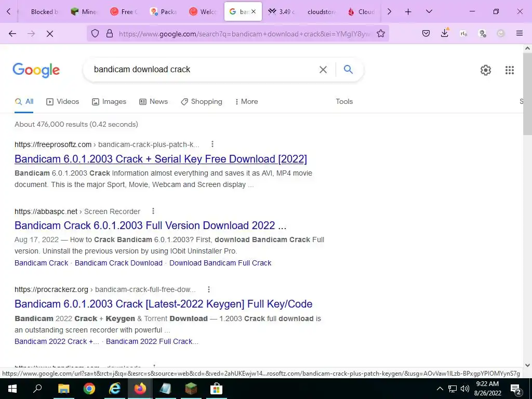Switch to Videos results
This screenshot has width=532, height=399.
[63, 101]
